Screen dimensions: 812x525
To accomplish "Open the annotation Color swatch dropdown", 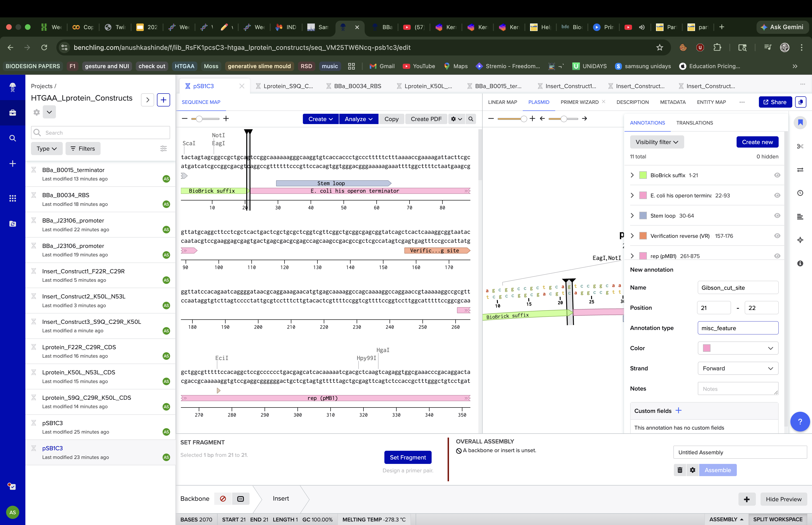I will coord(738,348).
